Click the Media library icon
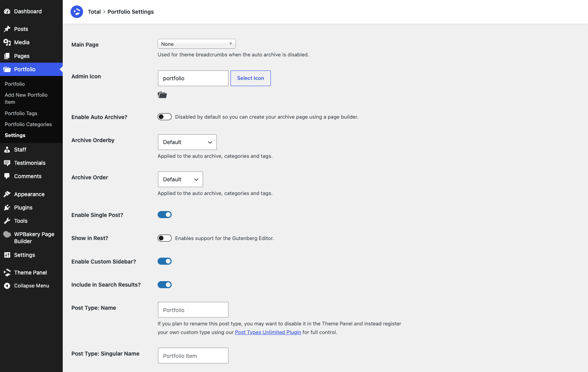 [7, 42]
